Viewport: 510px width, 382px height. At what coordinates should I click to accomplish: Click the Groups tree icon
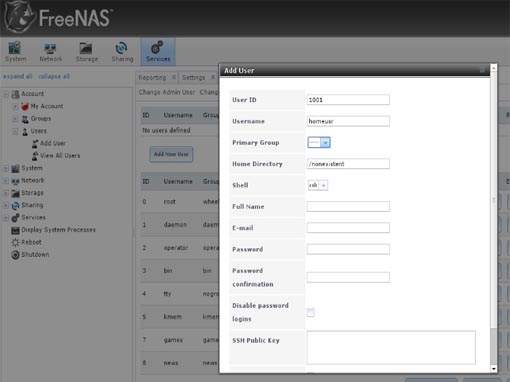tap(25, 119)
